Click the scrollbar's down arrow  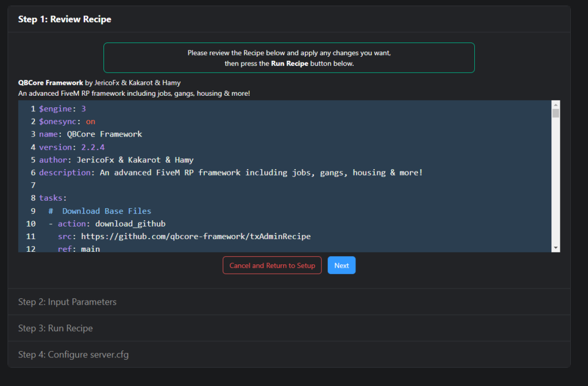(x=555, y=247)
